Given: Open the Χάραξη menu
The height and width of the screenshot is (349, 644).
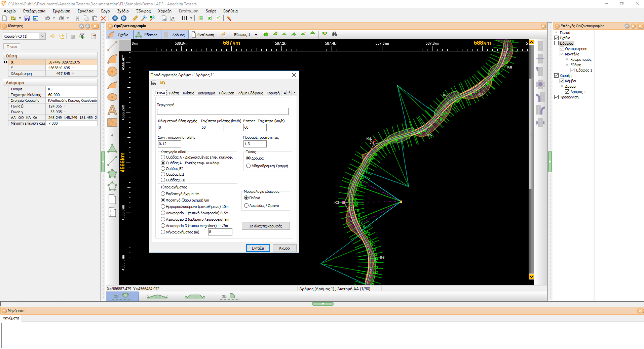Looking at the screenshot, I should (165, 11).
